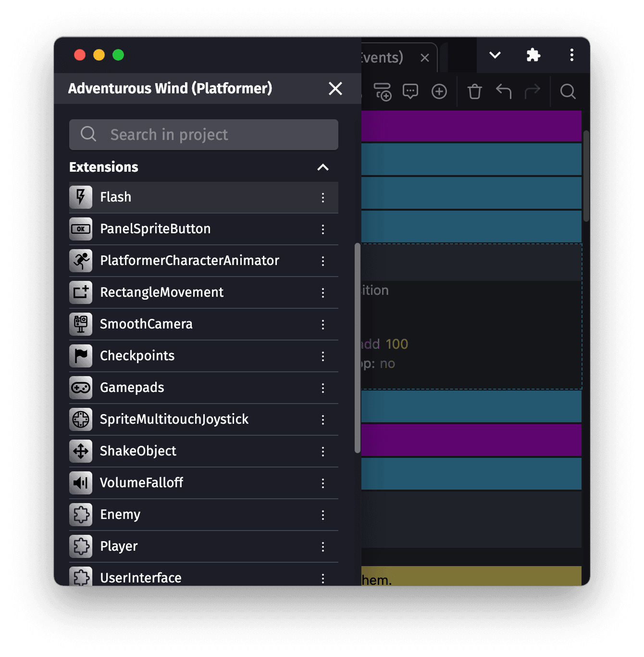644x657 pixels.
Task: Select the PlatformerCharacterAnimator extension
Action: [x=189, y=261]
